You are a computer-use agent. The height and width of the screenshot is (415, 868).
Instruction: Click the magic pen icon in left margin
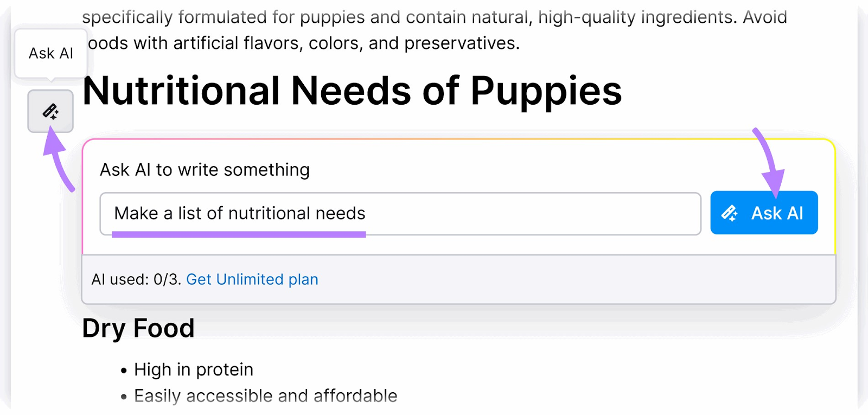(x=50, y=111)
